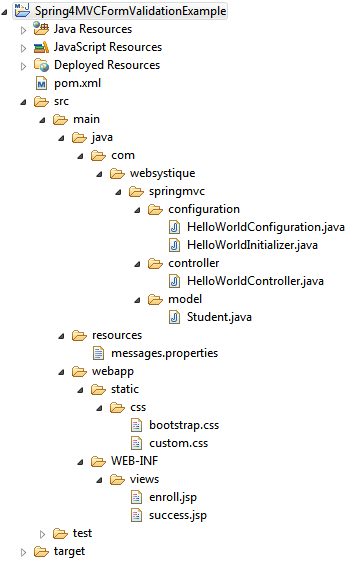
Task: Click the test folder icon
Action: (60, 533)
